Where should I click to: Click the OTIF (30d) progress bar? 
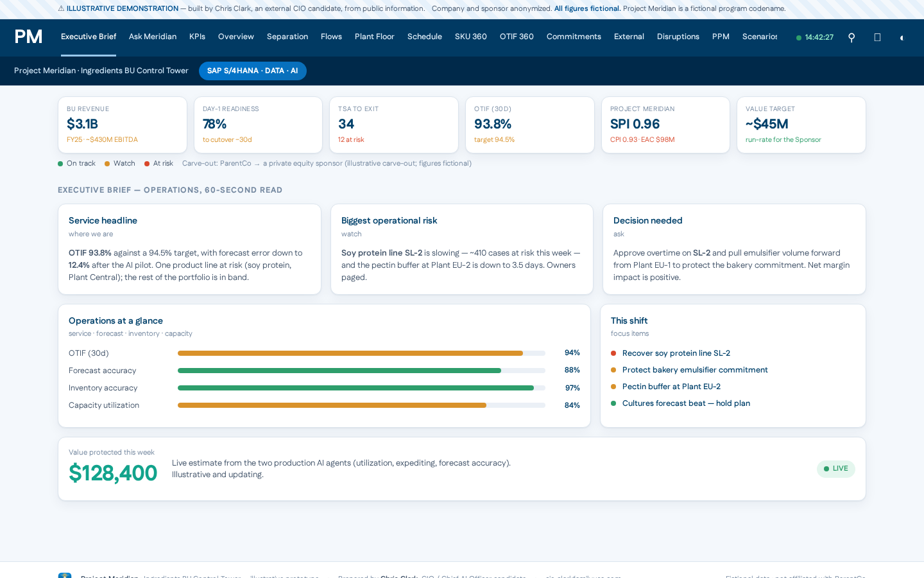pyautogui.click(x=361, y=353)
